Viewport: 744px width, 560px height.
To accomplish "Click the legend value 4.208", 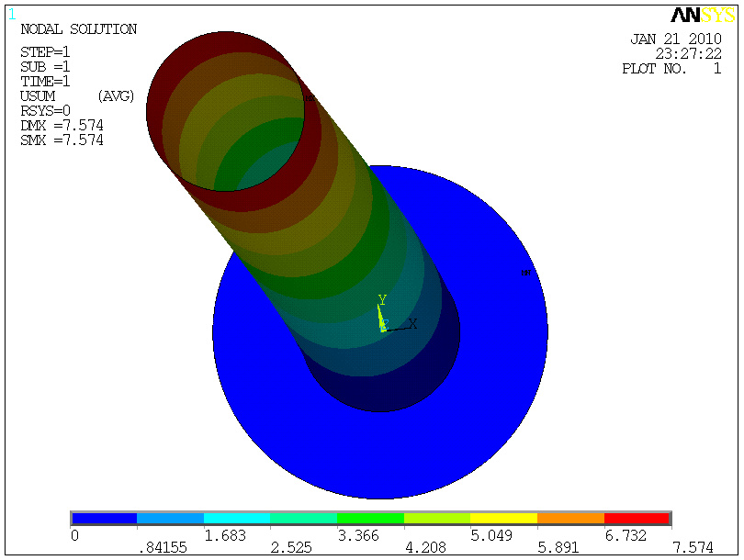I will pyautogui.click(x=425, y=548).
